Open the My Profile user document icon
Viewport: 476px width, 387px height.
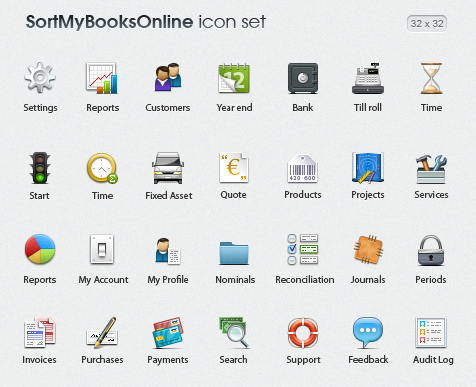(x=168, y=251)
